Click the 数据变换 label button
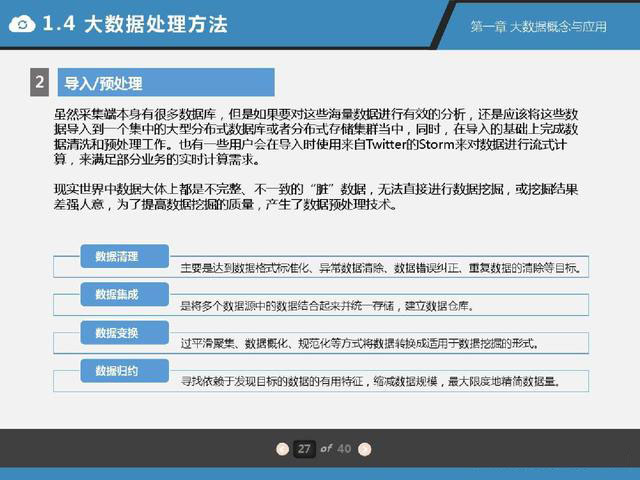This screenshot has width=640, height=480. (117, 332)
